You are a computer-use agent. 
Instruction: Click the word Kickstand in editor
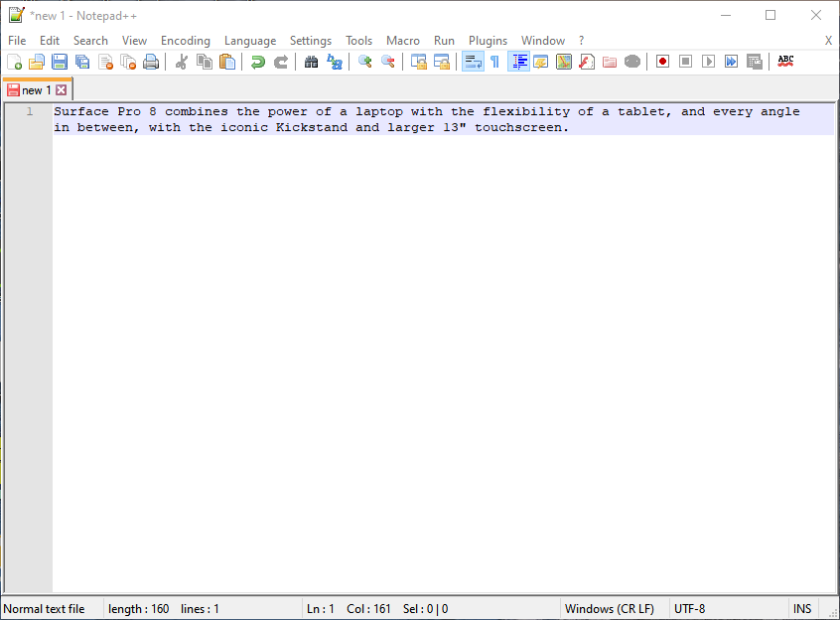click(x=311, y=127)
